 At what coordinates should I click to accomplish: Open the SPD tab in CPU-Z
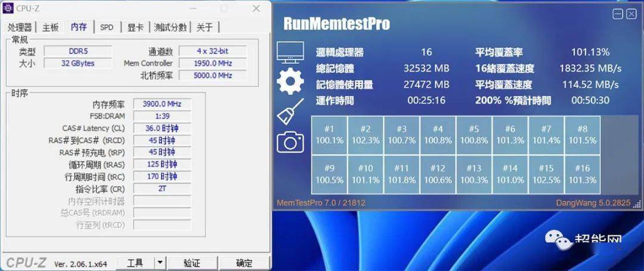coord(107,27)
